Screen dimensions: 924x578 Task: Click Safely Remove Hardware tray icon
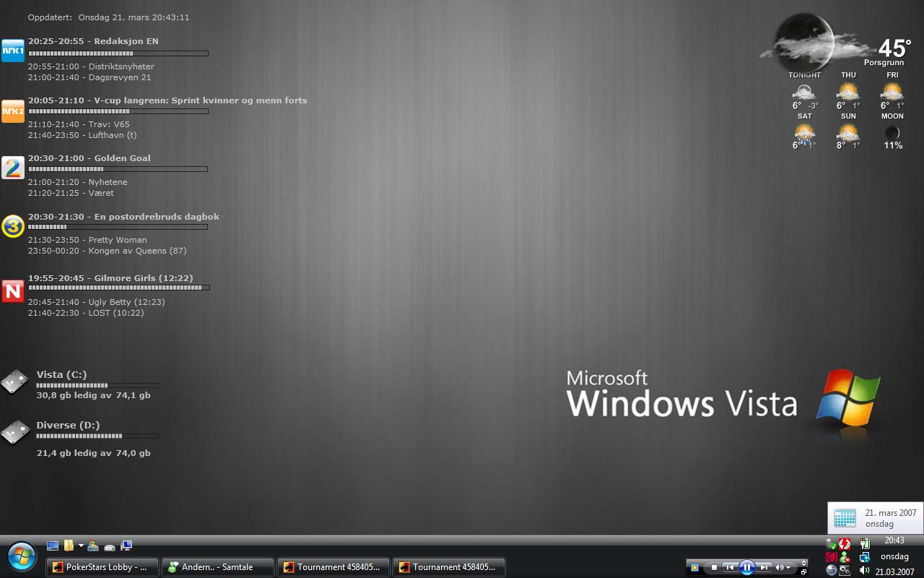pyautogui.click(x=831, y=544)
